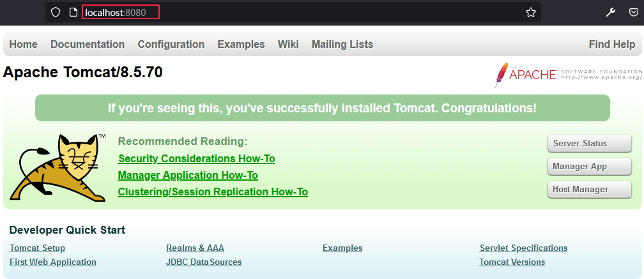
Task: Open the Tomcat Versions link
Action: tap(512, 262)
